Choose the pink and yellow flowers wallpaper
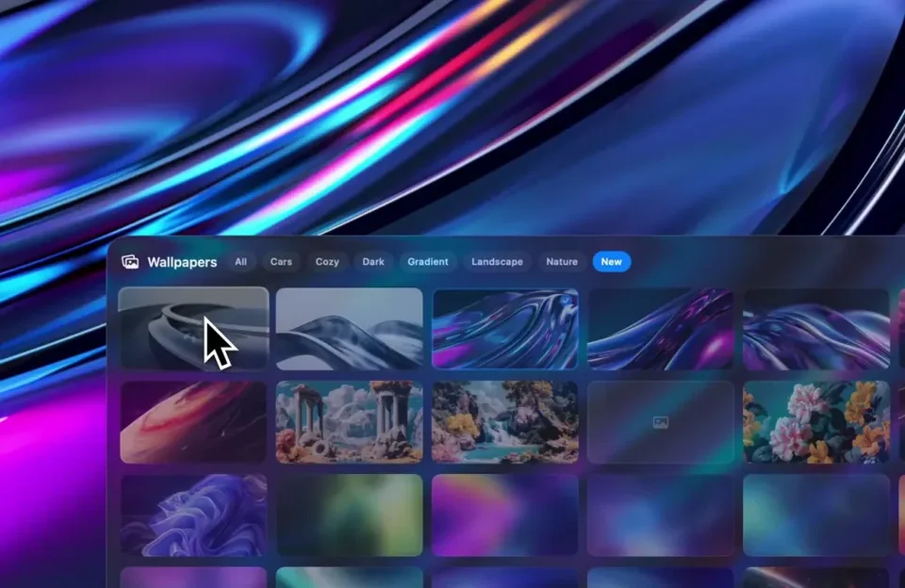The image size is (905, 588). (x=816, y=422)
